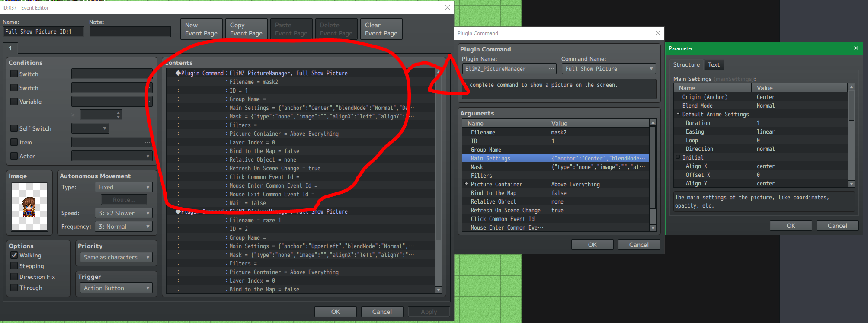
Task: Select the Blend Mode parameter row
Action: [x=761, y=106]
